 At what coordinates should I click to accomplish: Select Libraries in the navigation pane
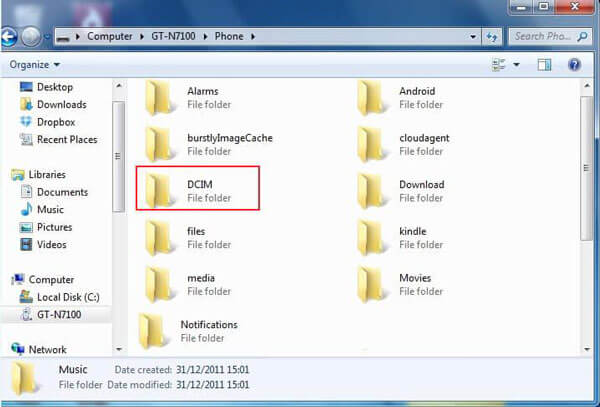click(38, 175)
